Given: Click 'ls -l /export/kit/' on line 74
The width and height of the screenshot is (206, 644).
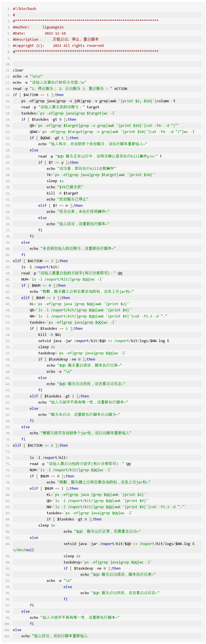Looking at the screenshot, I should click(x=49, y=458).
